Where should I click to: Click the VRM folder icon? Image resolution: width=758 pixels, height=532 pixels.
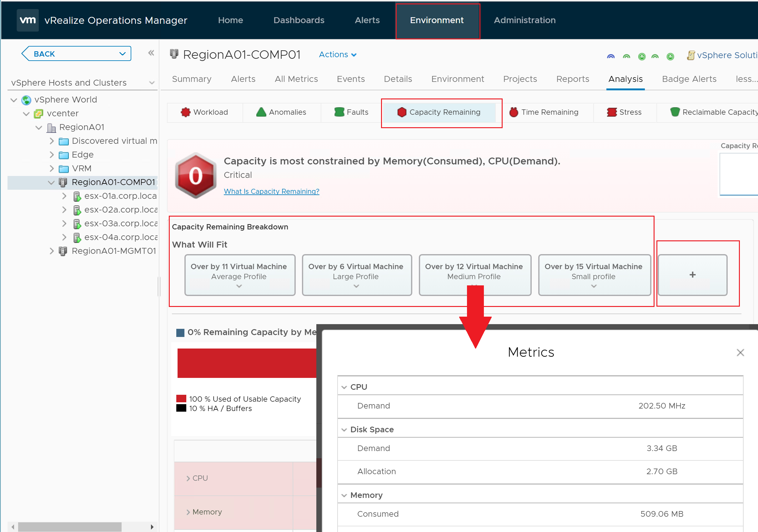[63, 169]
